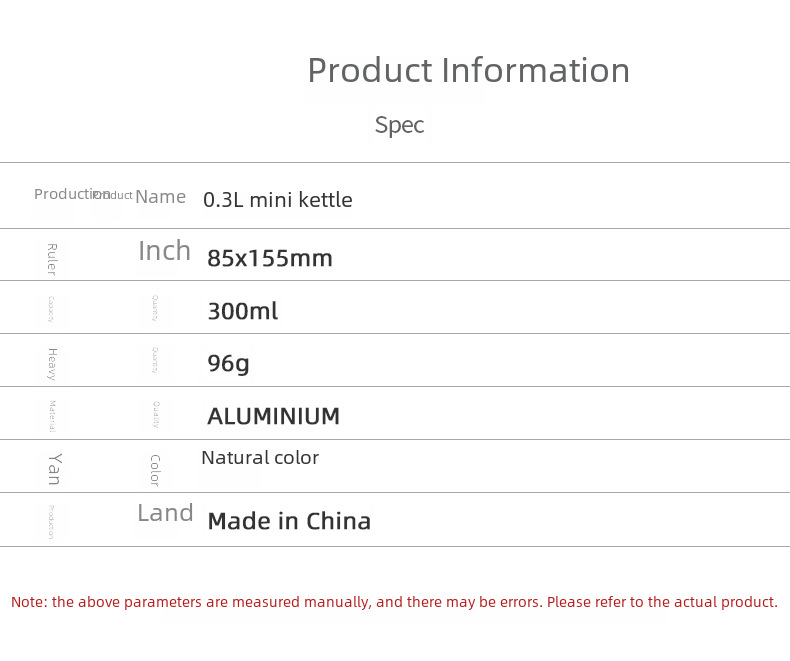This screenshot has width=790, height=661.
Task: Click the Product Information heading
Action: 468,71
